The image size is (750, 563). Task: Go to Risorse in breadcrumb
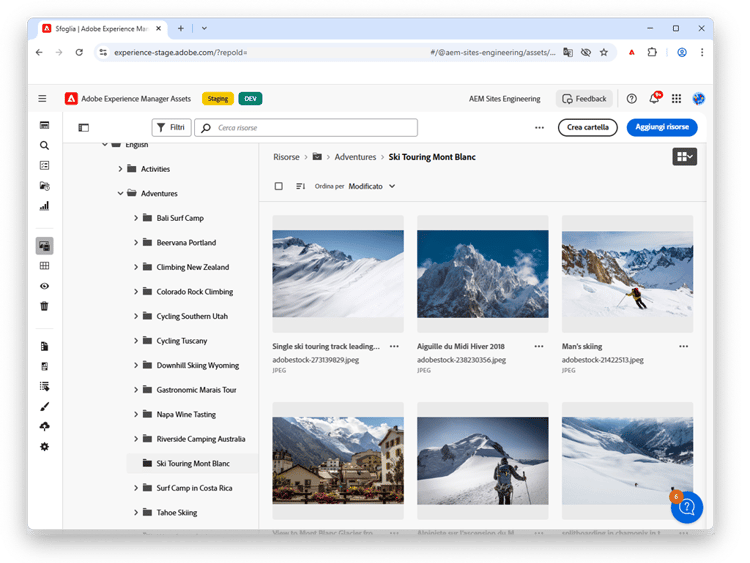286,157
